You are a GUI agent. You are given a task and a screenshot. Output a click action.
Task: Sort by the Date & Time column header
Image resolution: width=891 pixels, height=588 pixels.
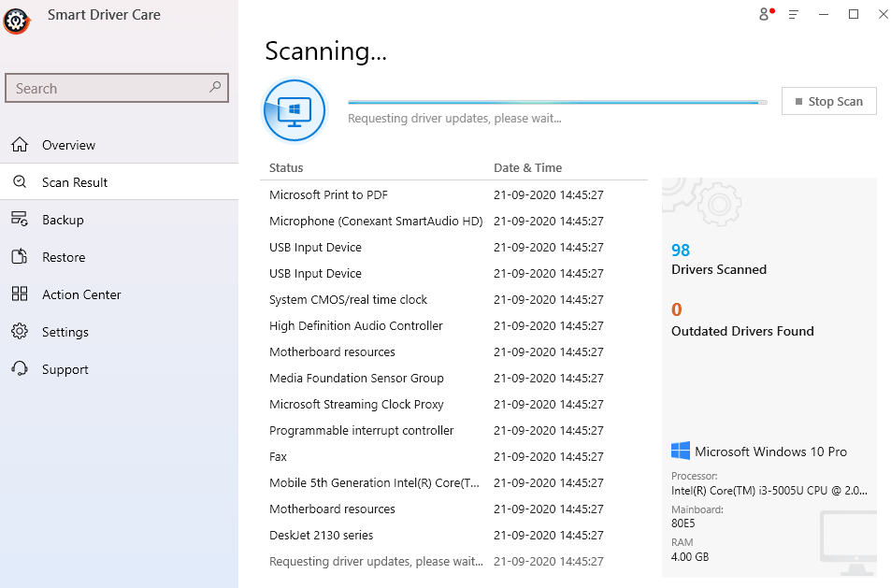point(527,167)
